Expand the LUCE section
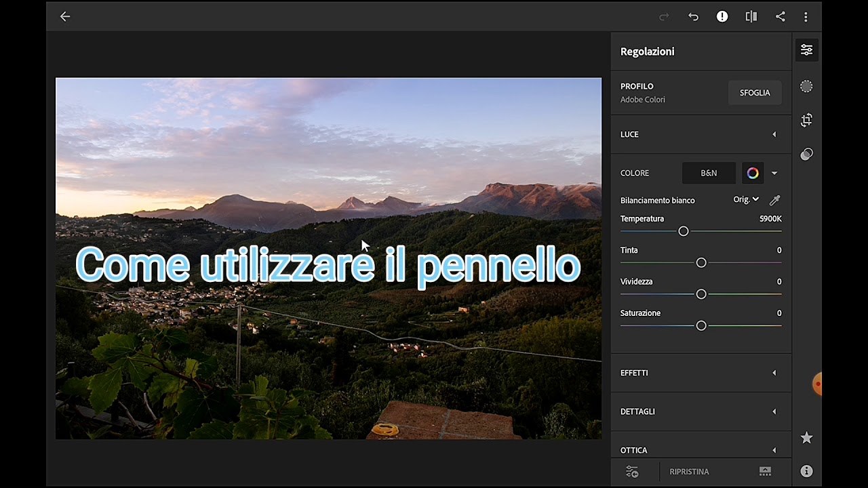 click(x=701, y=134)
